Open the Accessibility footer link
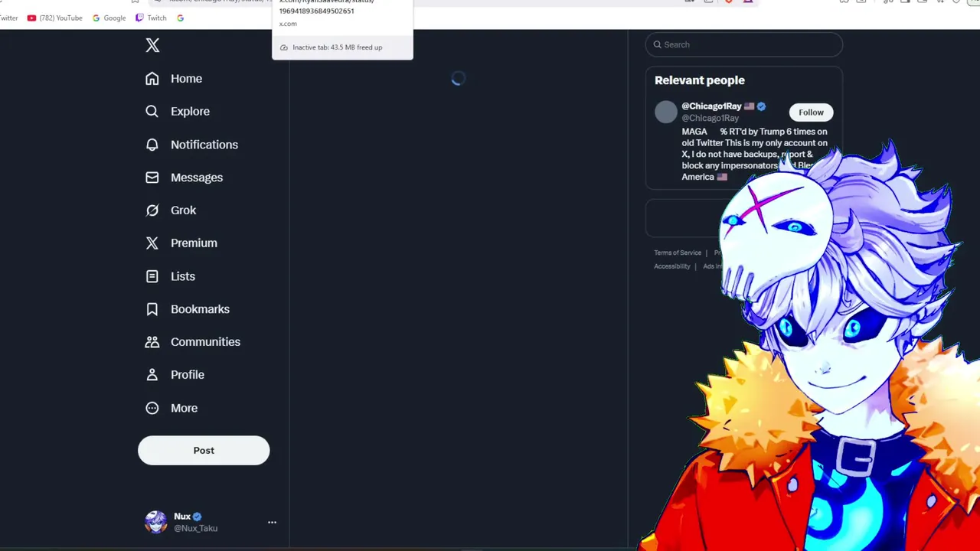Screen dimensions: 980x551 point(672,266)
